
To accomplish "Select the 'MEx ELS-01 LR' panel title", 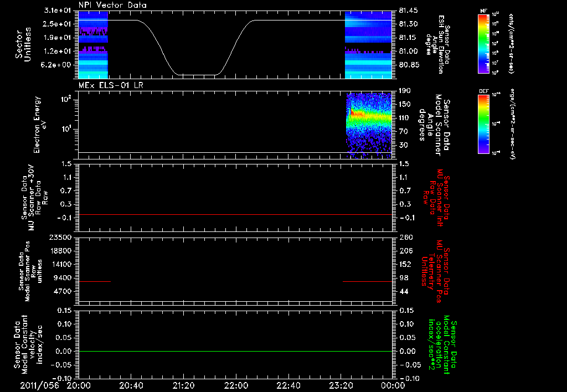I will (x=111, y=85).
